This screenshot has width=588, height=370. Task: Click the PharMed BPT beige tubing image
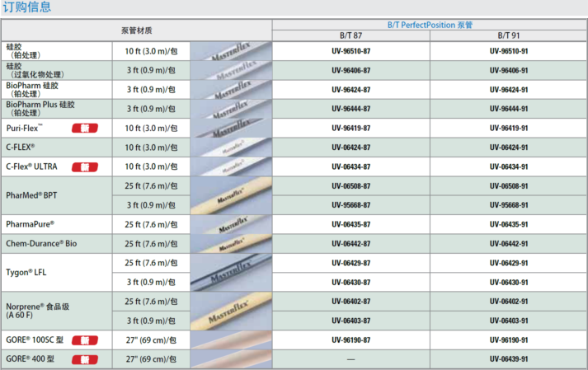click(231, 195)
